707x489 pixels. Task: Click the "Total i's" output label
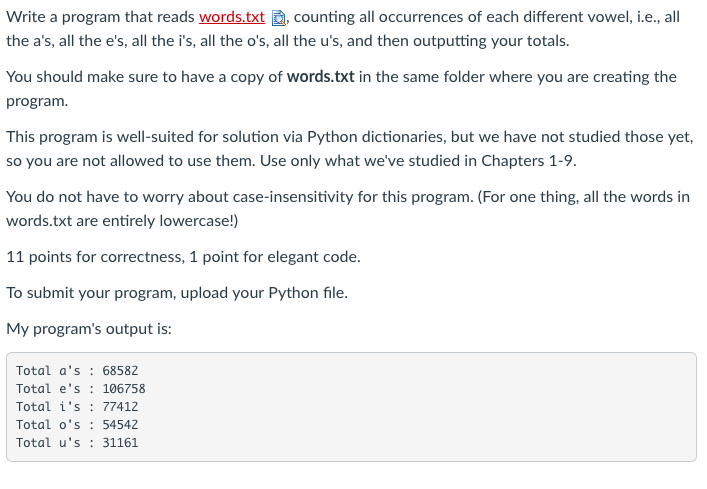tap(55, 407)
